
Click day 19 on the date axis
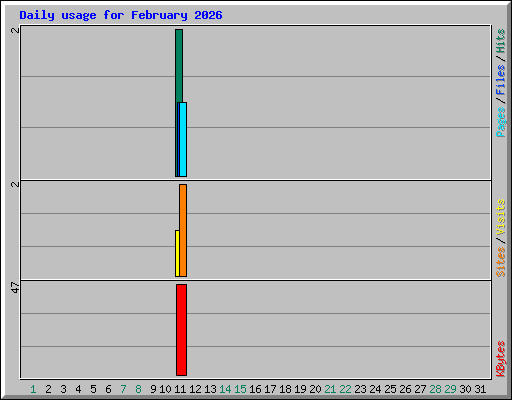pyautogui.click(x=300, y=389)
